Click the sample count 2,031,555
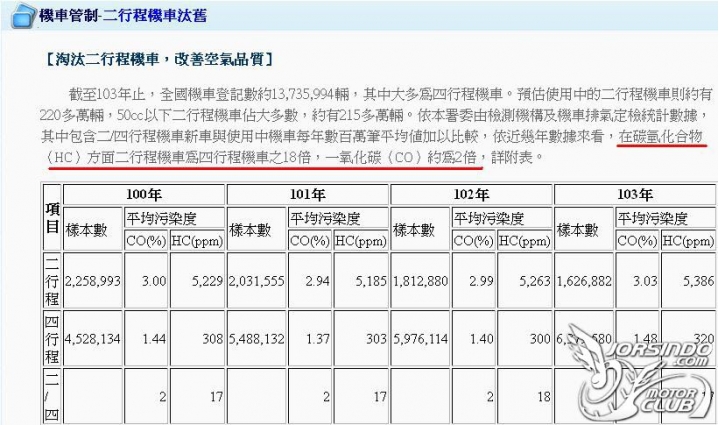720x425 pixels. tap(257, 281)
